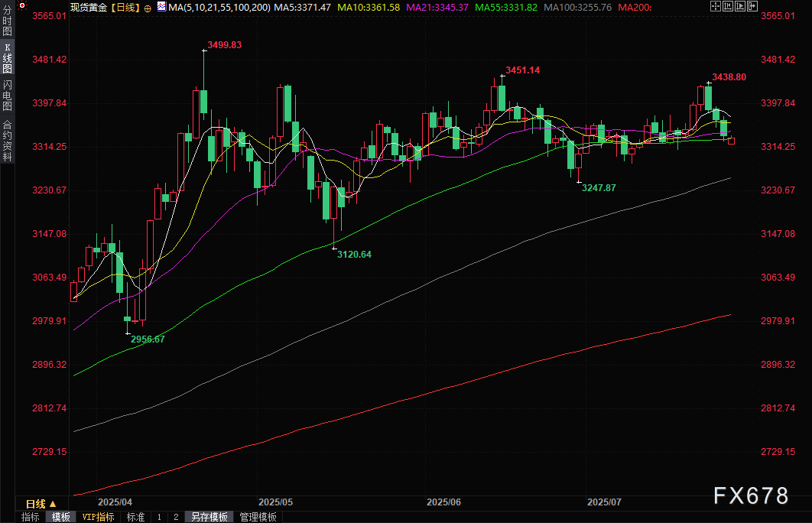This screenshot has height=523, width=812.
Task: Open MA(5,10,21,55,100,200) parameter settings
Action: point(218,7)
